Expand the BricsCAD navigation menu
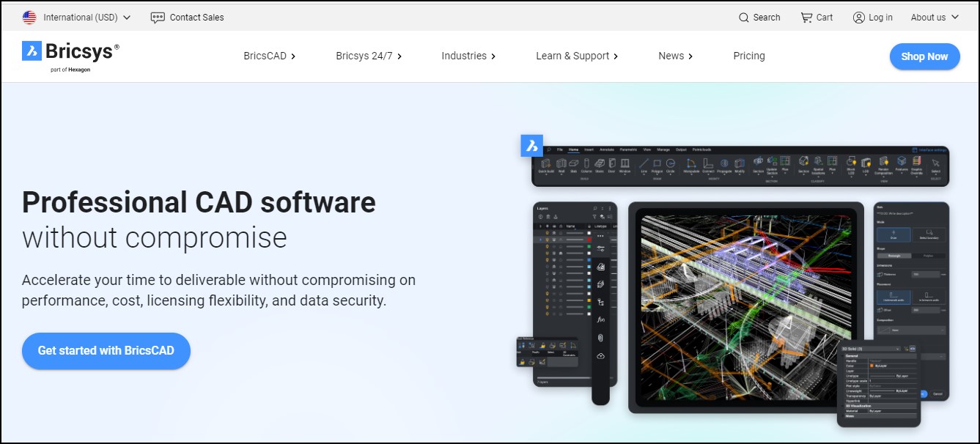This screenshot has width=980, height=444. point(269,56)
